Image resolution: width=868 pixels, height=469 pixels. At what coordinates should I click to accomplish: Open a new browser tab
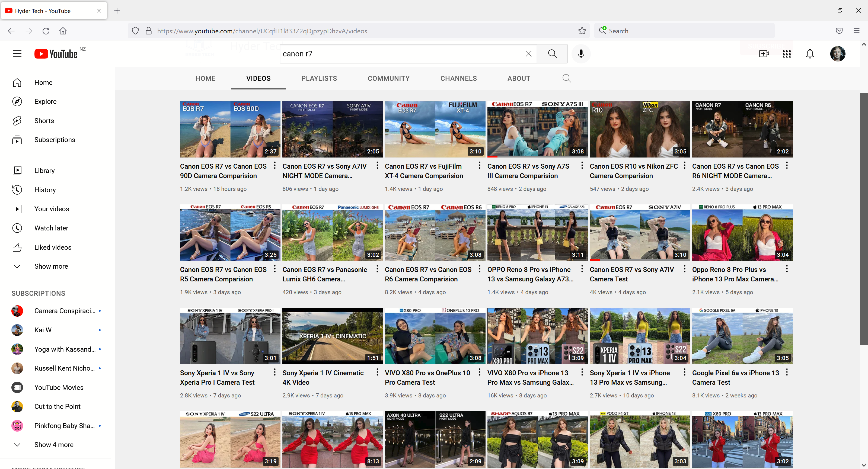pyautogui.click(x=117, y=11)
